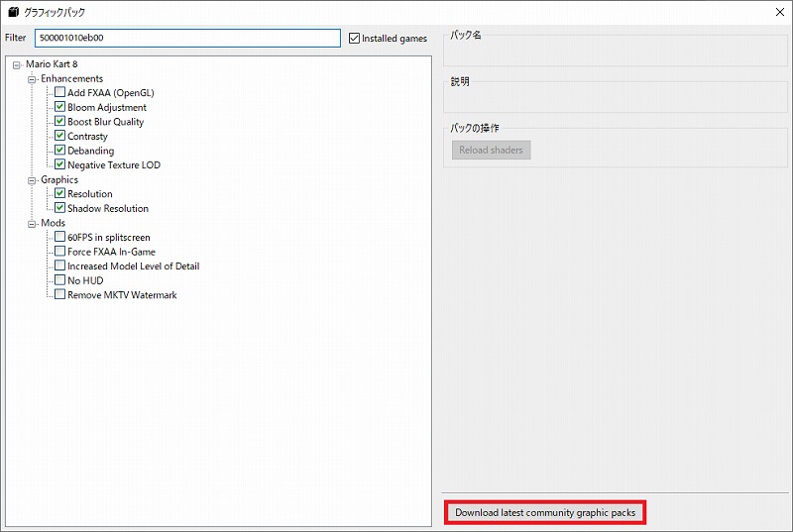
Task: Check Force FXAA In-Game
Action: click(x=59, y=251)
